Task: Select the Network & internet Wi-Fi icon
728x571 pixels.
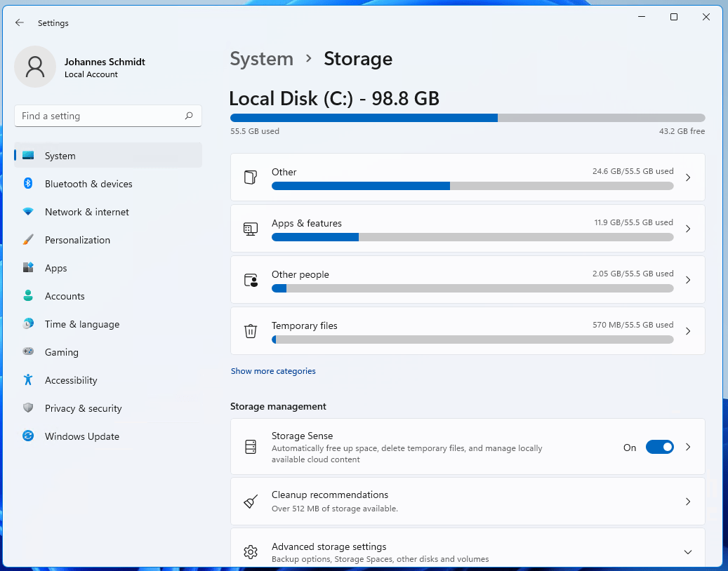Action: 28,212
